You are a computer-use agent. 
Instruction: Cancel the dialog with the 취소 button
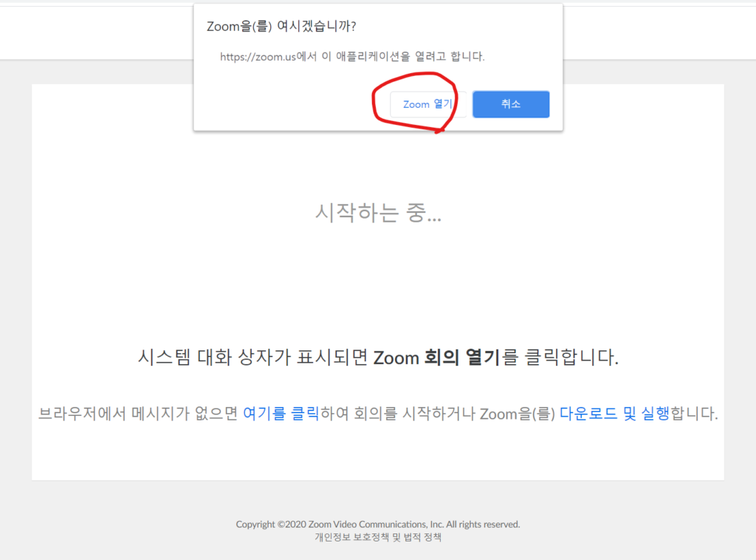[x=511, y=104]
